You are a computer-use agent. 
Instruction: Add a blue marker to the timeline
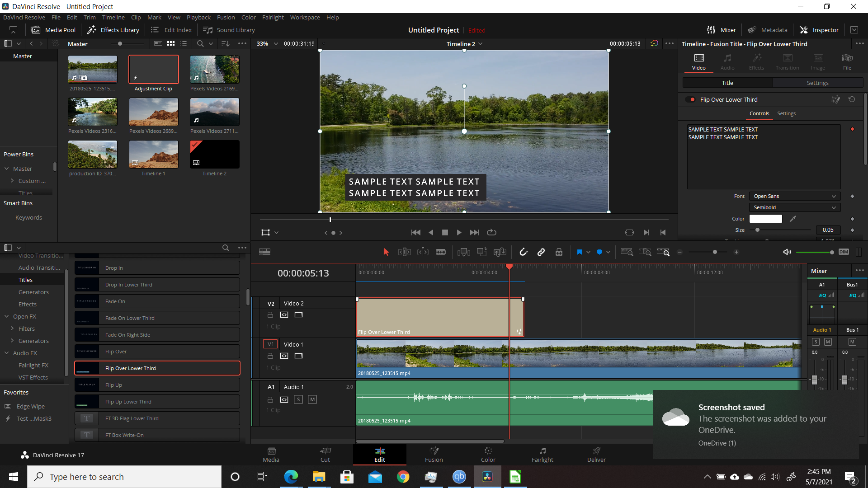599,252
